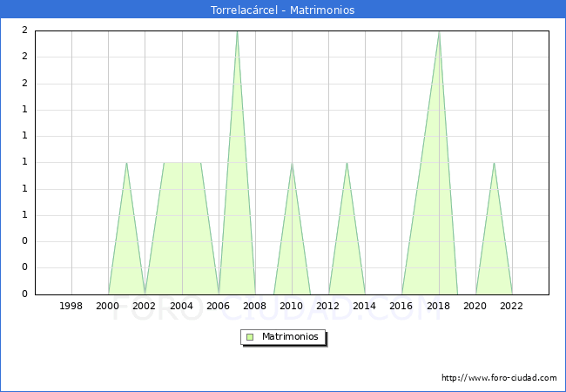
Task: Click the 2007 peak data point
Action: [237, 31]
